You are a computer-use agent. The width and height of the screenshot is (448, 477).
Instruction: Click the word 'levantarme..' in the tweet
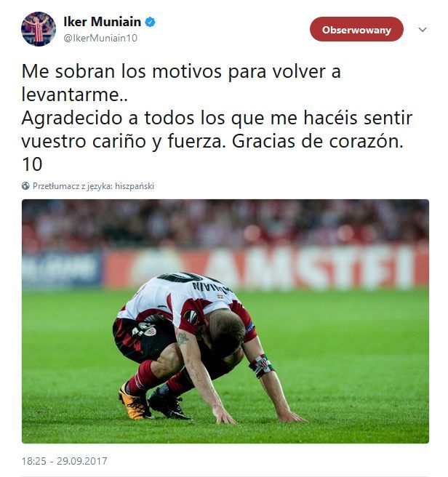tap(75, 95)
